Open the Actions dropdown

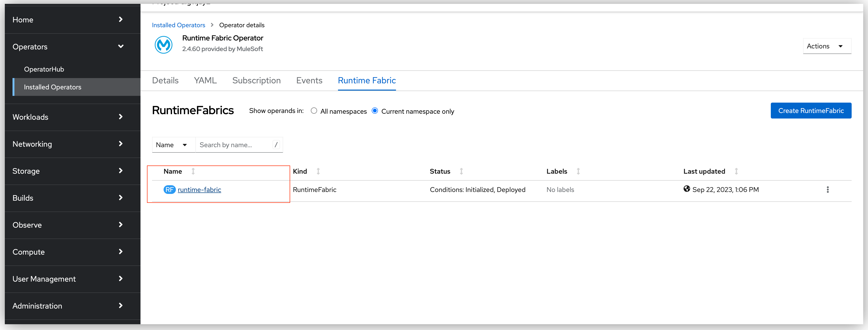point(826,46)
